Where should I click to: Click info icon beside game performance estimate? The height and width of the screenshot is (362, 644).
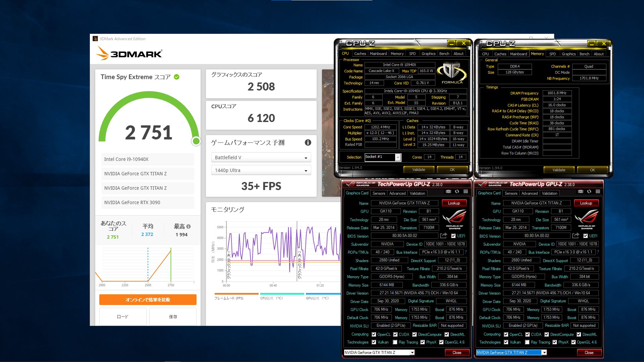coord(308,142)
